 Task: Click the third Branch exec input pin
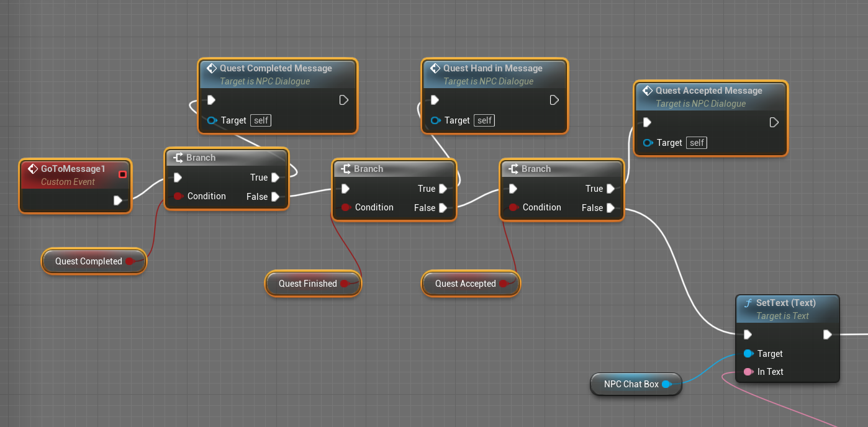click(513, 189)
